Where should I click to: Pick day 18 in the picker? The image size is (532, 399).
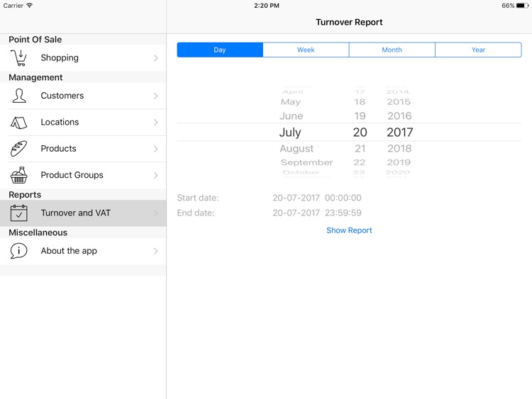[360, 102]
